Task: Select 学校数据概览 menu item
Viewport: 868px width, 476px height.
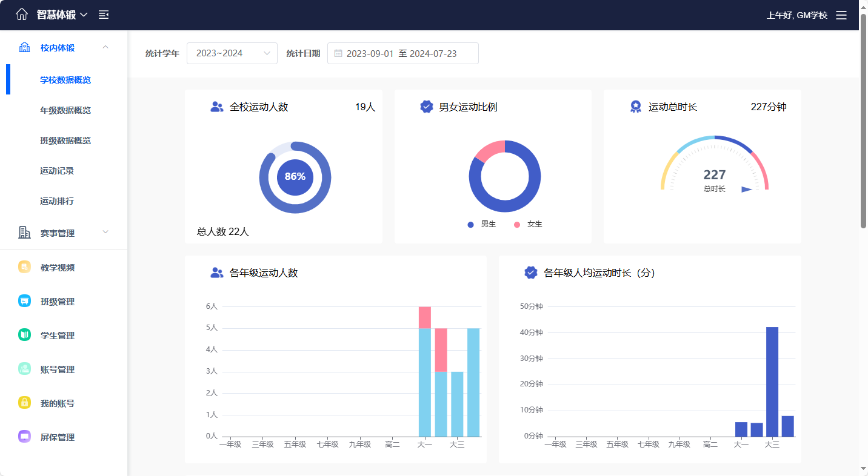Action: [65, 80]
